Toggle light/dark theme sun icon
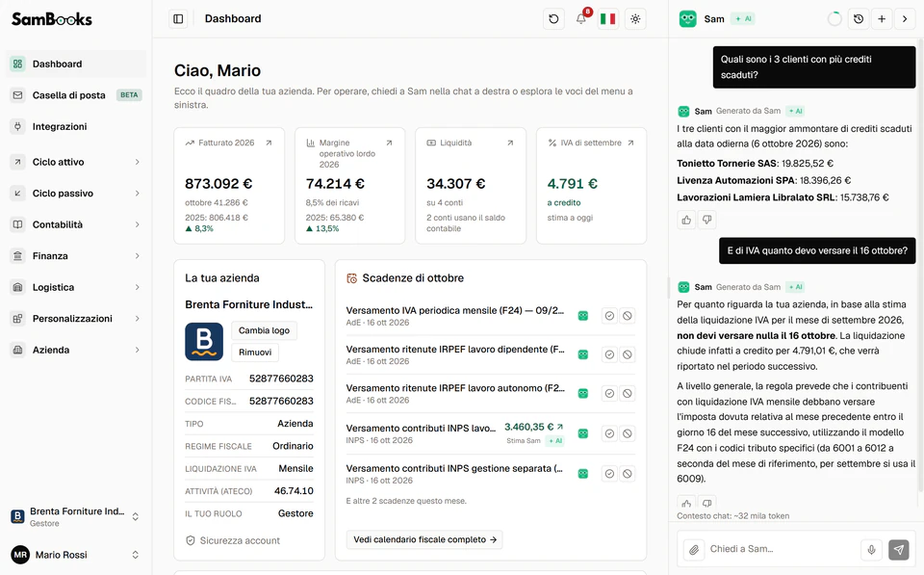 tap(635, 19)
